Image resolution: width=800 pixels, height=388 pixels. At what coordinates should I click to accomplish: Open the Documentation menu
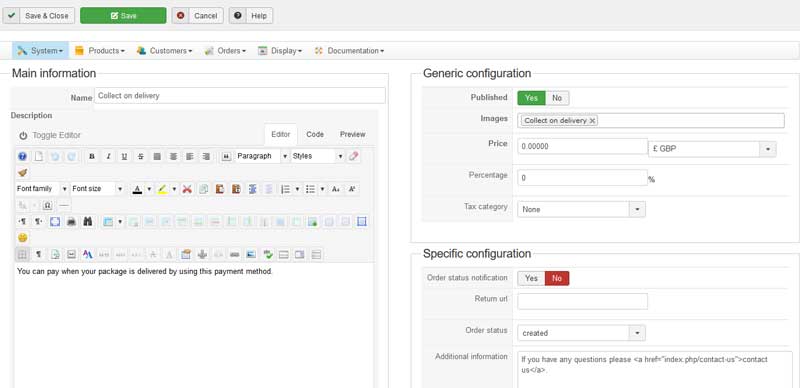tap(349, 51)
